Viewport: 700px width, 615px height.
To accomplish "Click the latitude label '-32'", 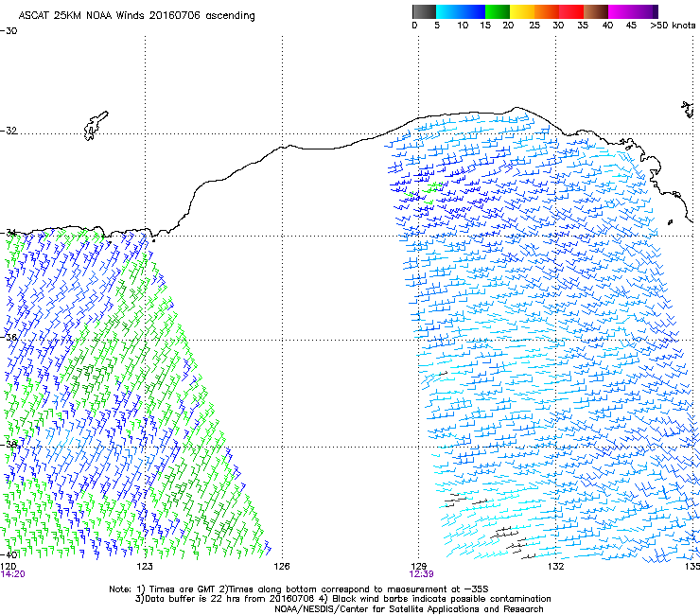I will coord(9,131).
